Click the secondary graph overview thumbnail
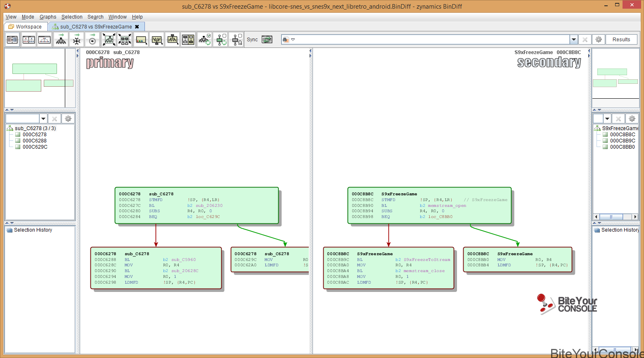This screenshot has height=358, width=644. point(616,78)
